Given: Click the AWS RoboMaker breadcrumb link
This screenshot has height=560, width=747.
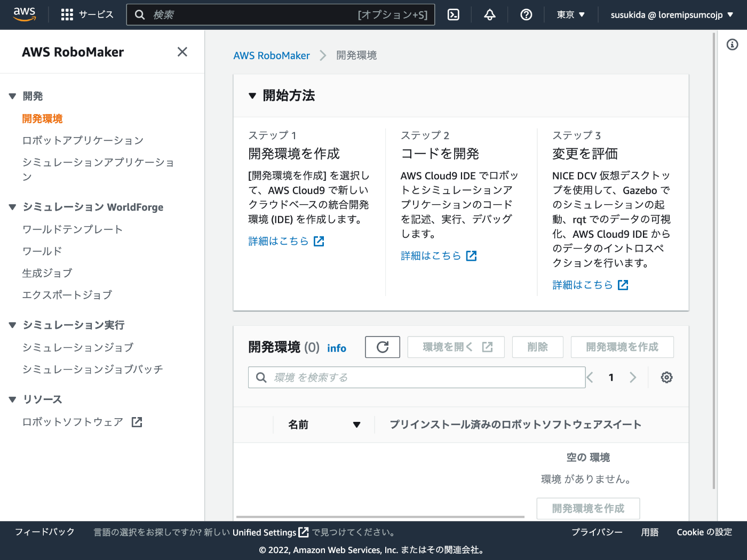Looking at the screenshot, I should (x=272, y=55).
